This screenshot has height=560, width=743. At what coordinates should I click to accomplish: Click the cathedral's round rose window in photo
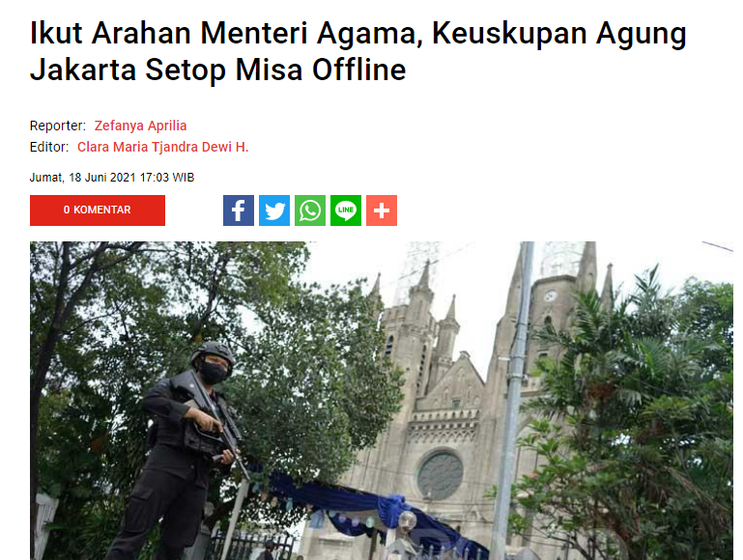click(441, 476)
